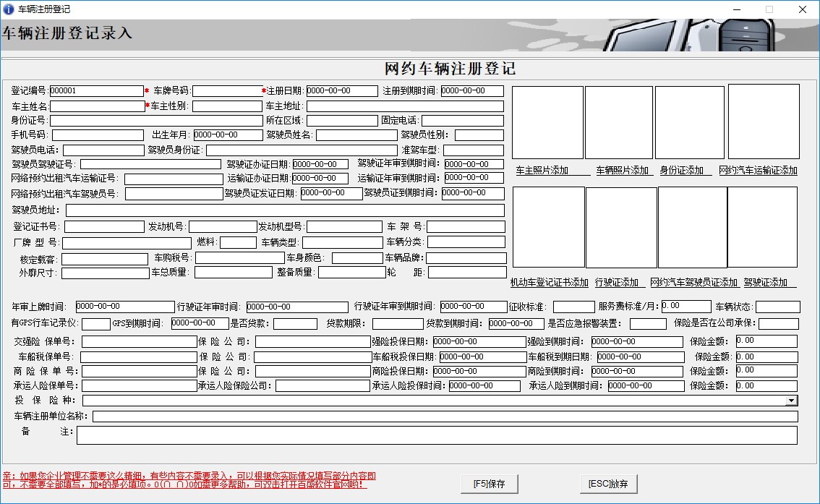This screenshot has height=504, width=820.
Task: Focus the 车辆注册单位名称 input field
Action: 445,417
